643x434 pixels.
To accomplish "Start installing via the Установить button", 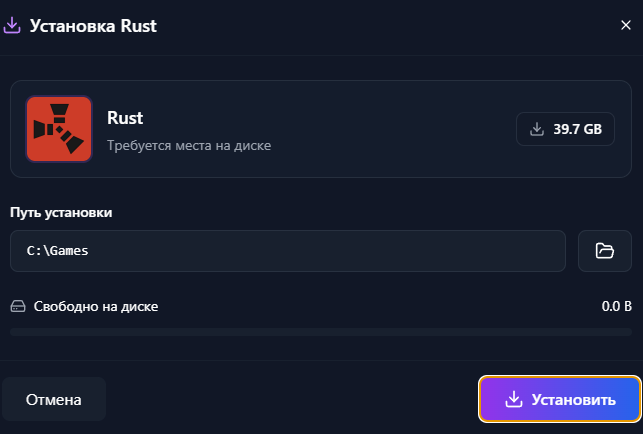I will point(560,399).
